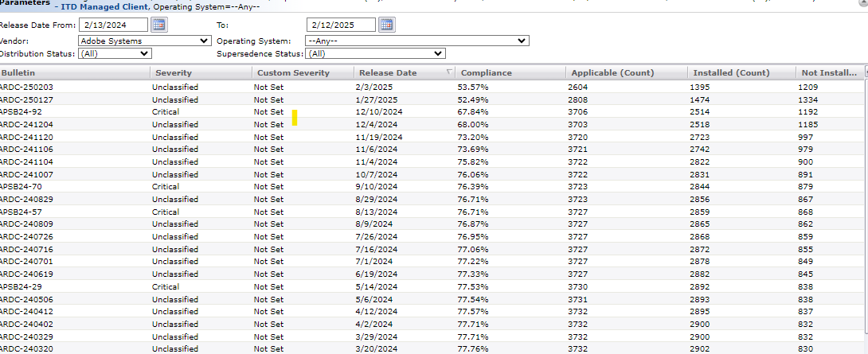Sort by the Custom Severity column header
The image size is (868, 354).
point(303,72)
